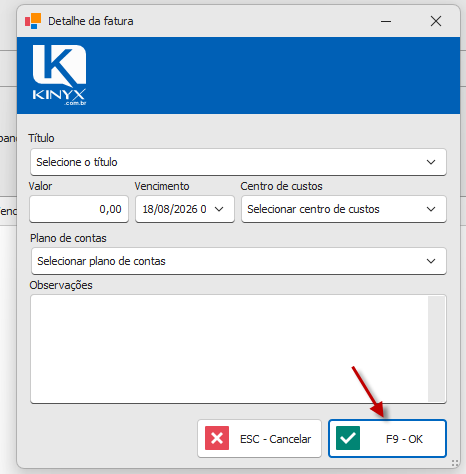466x474 pixels.
Task: Click the resize grip at the window corner
Action: coord(455,463)
